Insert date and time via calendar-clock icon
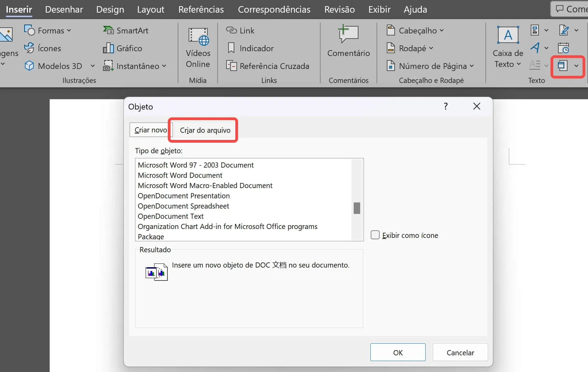Viewport: 588px width, 372px height. (563, 48)
